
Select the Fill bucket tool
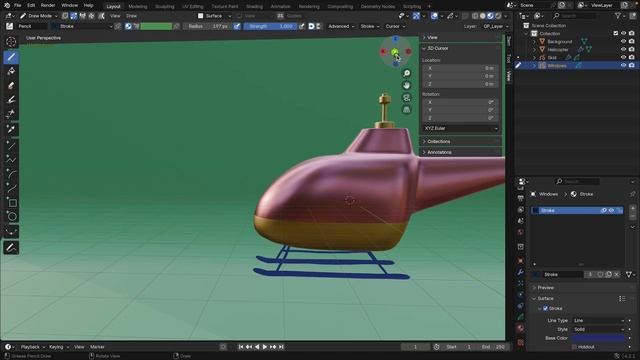coord(11,71)
